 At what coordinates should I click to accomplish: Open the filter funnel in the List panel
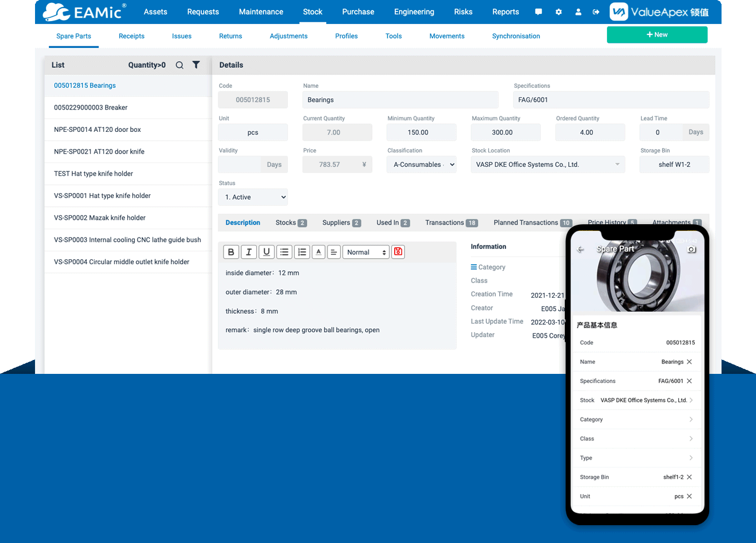pos(196,65)
